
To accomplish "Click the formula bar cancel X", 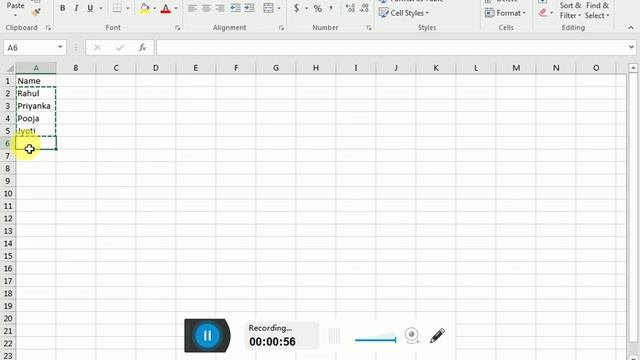I will (x=97, y=48).
